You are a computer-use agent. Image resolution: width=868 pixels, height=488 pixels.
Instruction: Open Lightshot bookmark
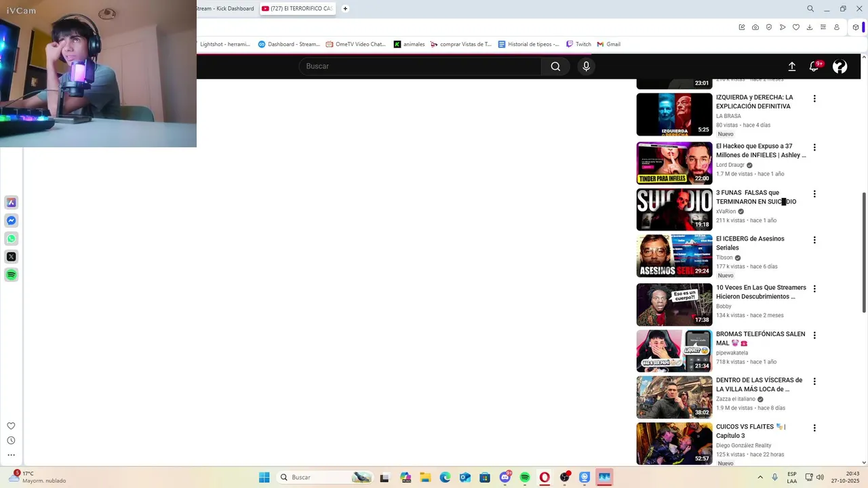tap(224, 44)
